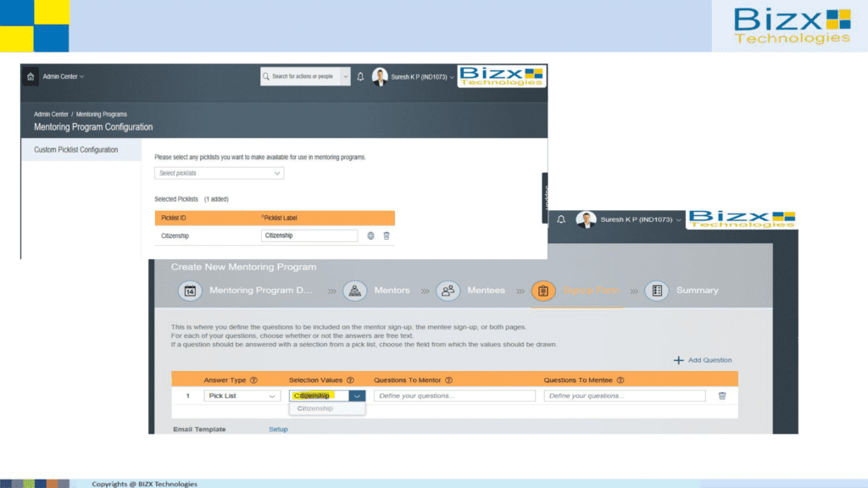The height and width of the screenshot is (488, 868).
Task: Click user avatar in lower window
Action: coord(586,219)
